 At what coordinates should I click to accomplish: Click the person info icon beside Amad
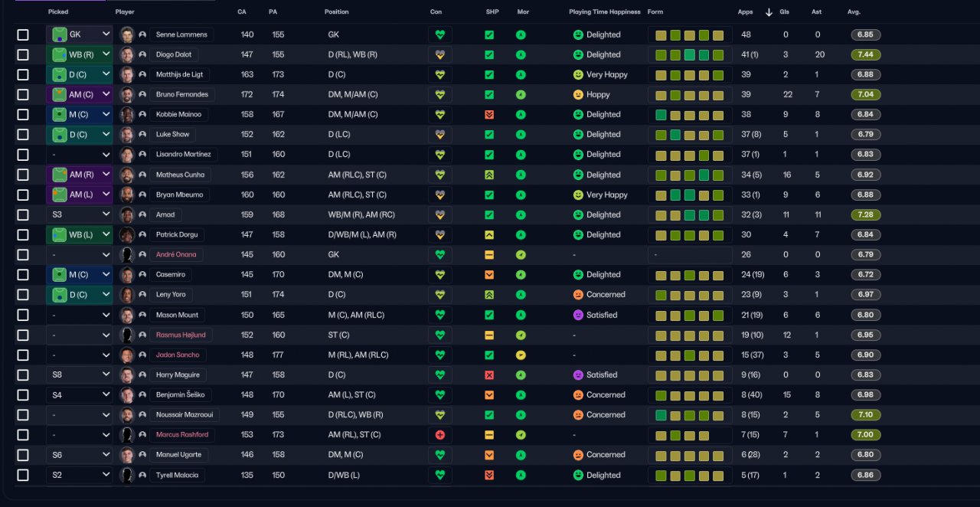(142, 214)
